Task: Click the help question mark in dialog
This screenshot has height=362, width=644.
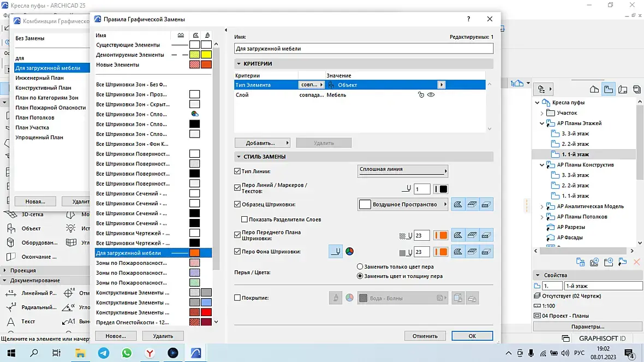Action: 469,19
